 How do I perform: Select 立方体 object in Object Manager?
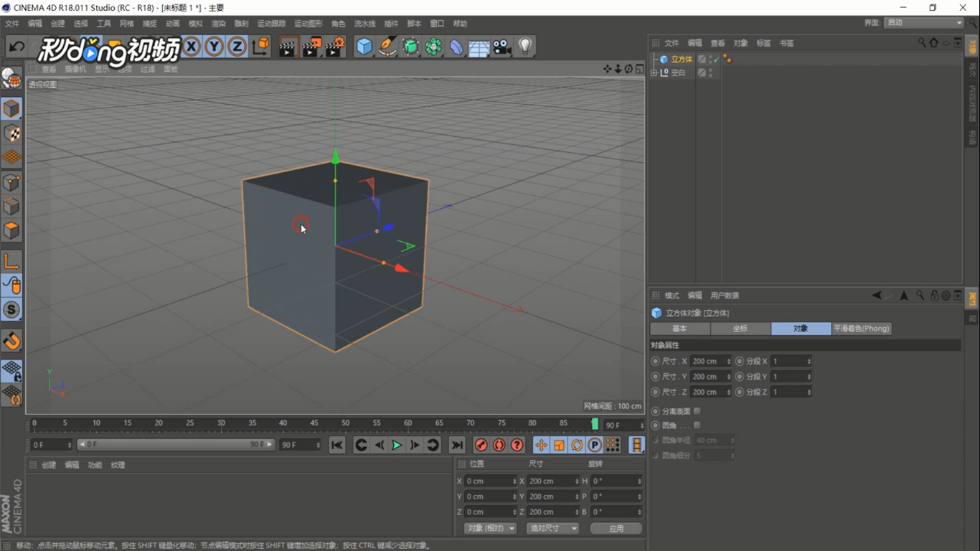[x=682, y=60]
